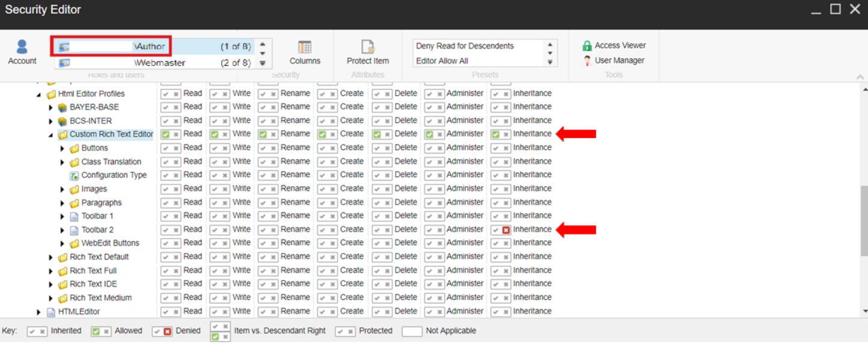Screen dimensions: 868x345
Task: Click the Toolbar 1 document icon
Action: pos(74,217)
